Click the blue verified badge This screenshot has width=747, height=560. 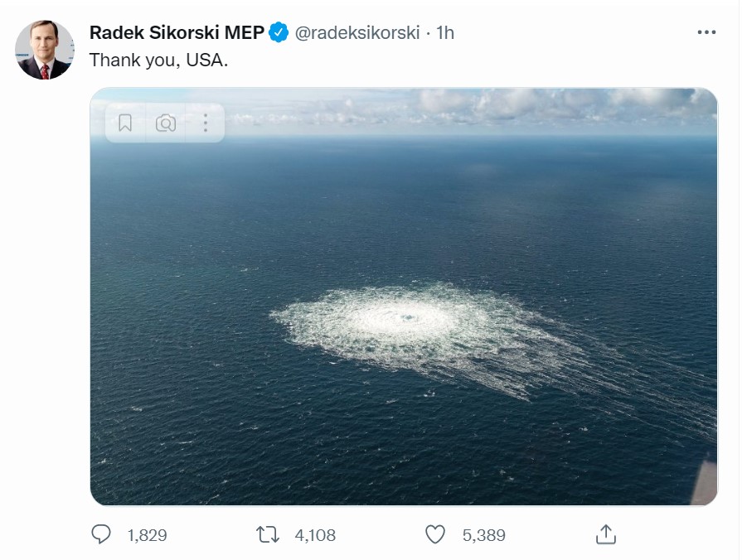[279, 33]
